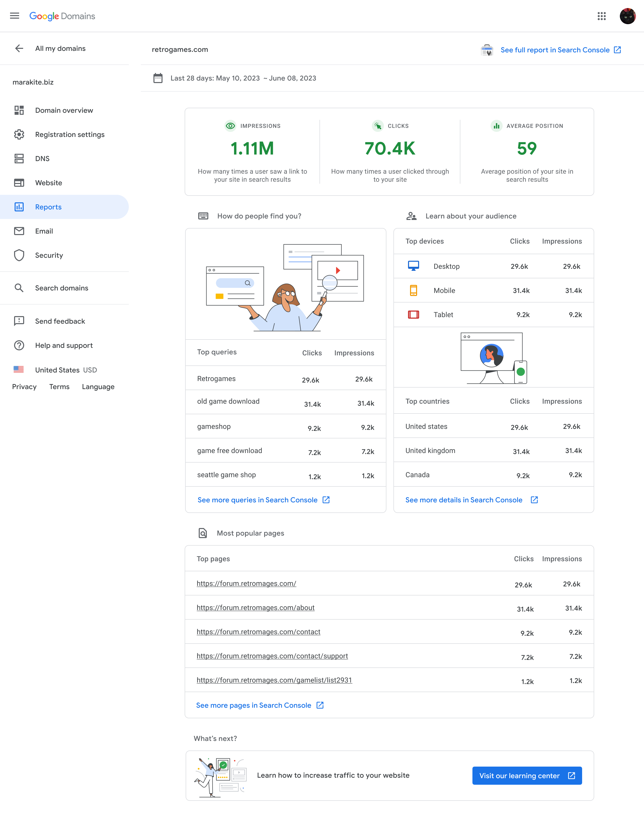Click the Mobile device icon
Screen dimensions: 644x827
(413, 290)
